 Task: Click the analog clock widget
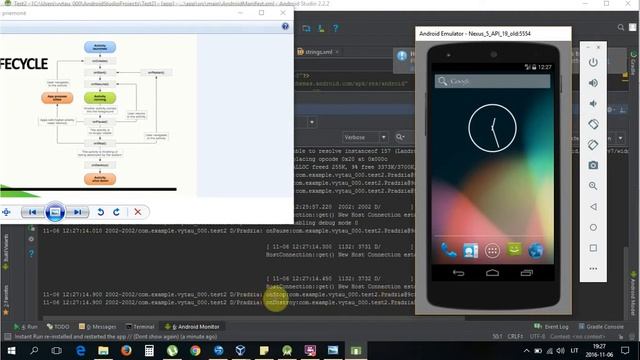492,128
